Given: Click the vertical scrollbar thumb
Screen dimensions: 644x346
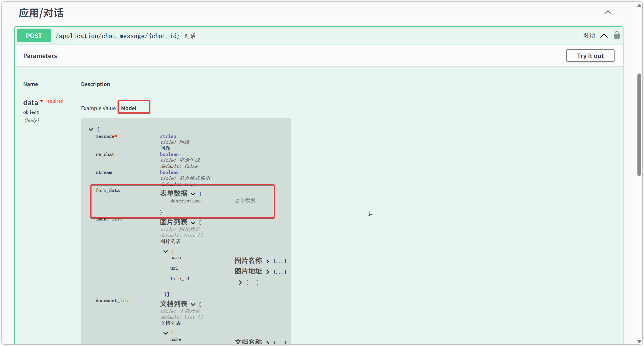Looking at the screenshot, I should (639, 124).
